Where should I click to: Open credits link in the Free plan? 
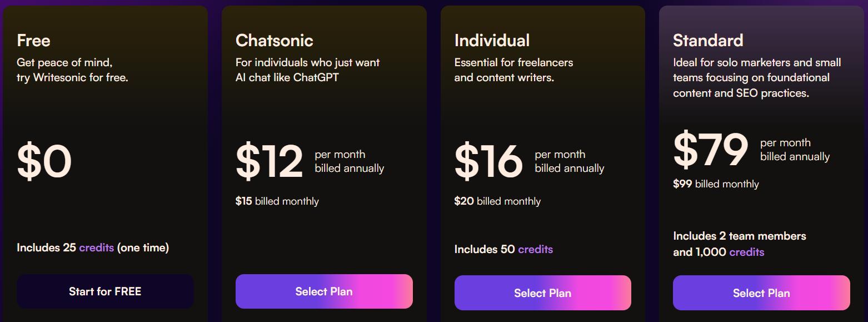click(x=97, y=247)
